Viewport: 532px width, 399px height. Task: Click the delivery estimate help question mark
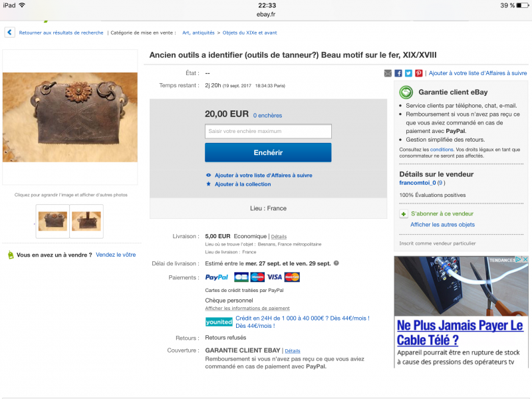point(336,263)
